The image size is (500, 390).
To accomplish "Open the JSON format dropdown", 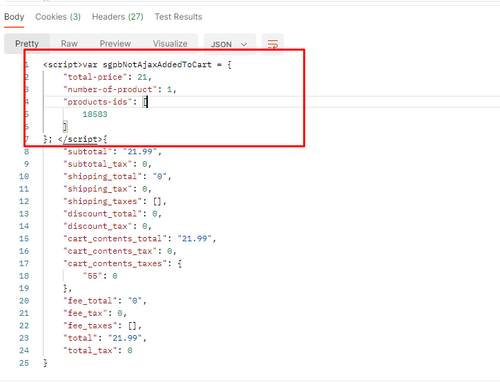I will click(x=230, y=44).
